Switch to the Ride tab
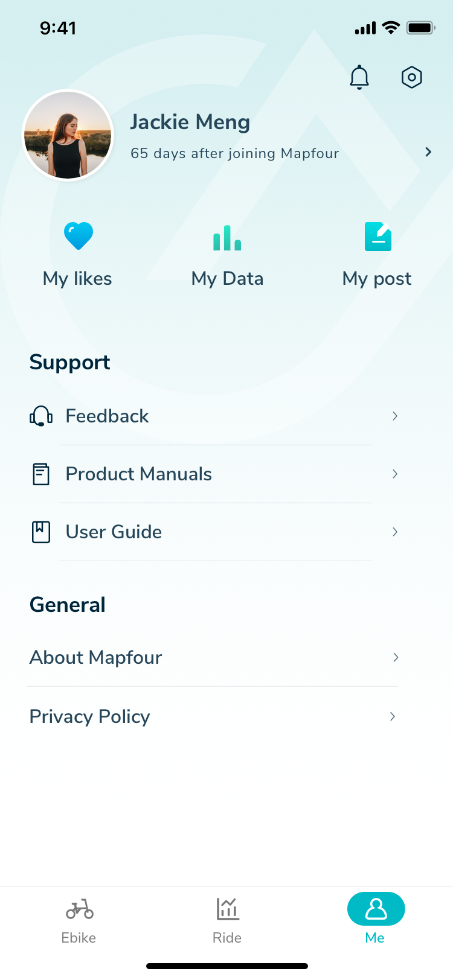This screenshot has height=980, width=453. point(227,919)
